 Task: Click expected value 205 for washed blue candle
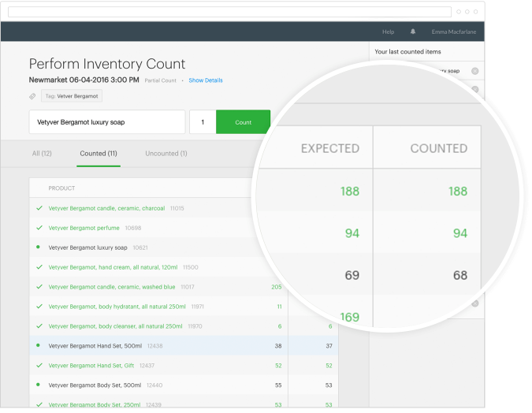tap(276, 287)
